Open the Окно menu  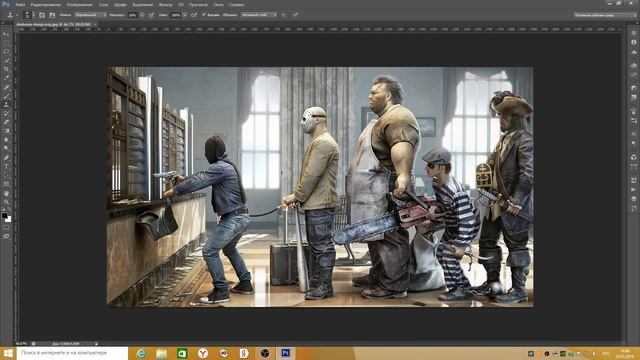[218, 5]
